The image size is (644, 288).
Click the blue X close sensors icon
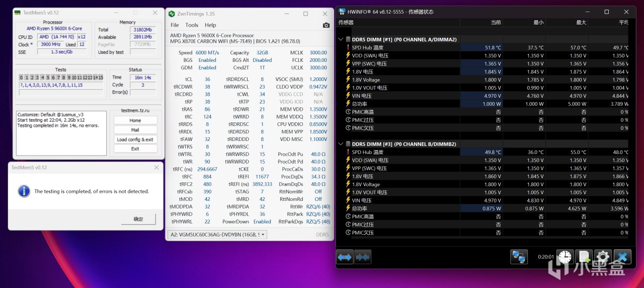point(622,257)
